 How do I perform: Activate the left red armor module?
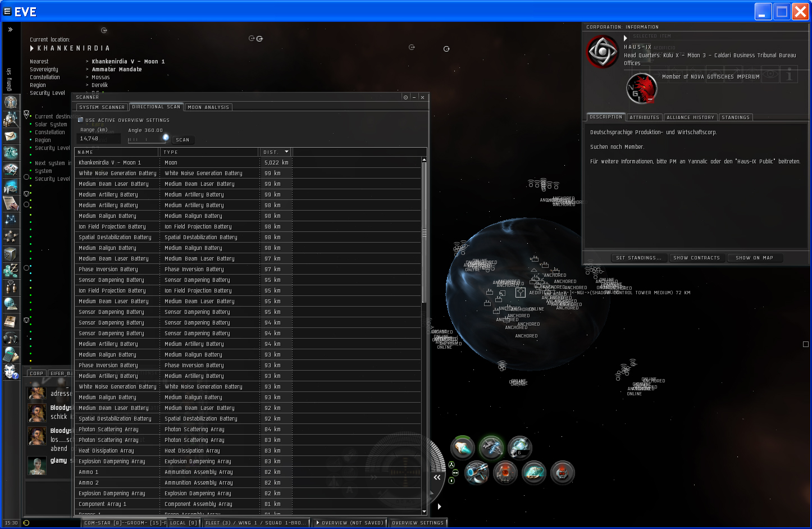click(505, 472)
